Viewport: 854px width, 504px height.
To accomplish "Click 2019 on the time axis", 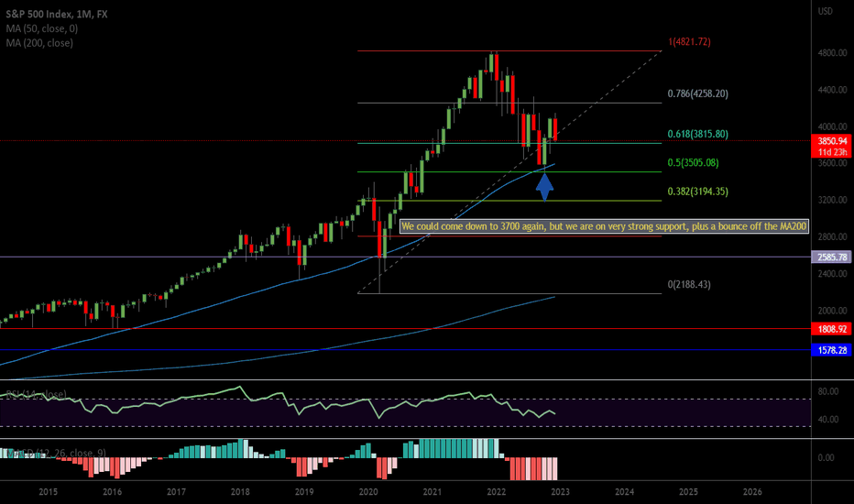I will pyautogui.click(x=304, y=492).
